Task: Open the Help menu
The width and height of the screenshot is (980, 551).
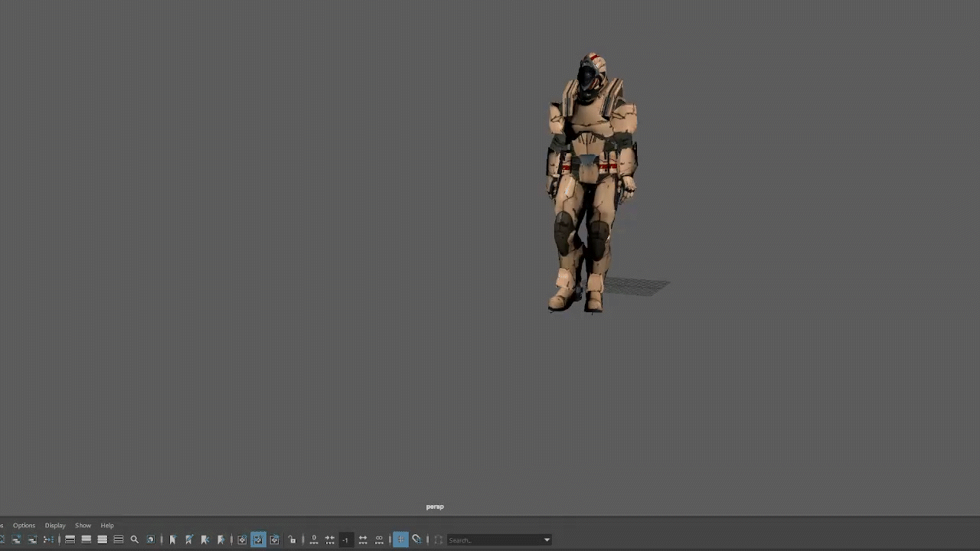Action: pos(107,525)
